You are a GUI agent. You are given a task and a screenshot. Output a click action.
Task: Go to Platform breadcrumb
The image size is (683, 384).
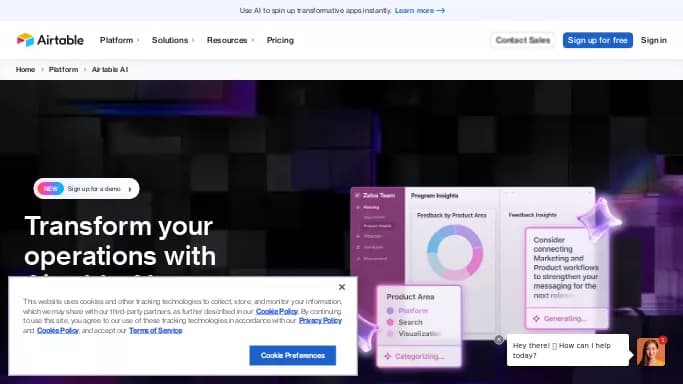[x=63, y=69]
